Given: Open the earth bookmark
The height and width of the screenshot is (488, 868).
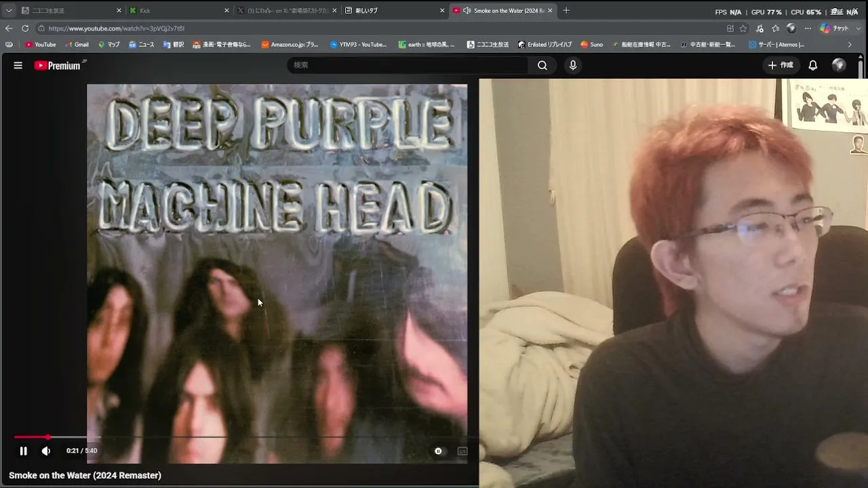Looking at the screenshot, I should pos(427,45).
